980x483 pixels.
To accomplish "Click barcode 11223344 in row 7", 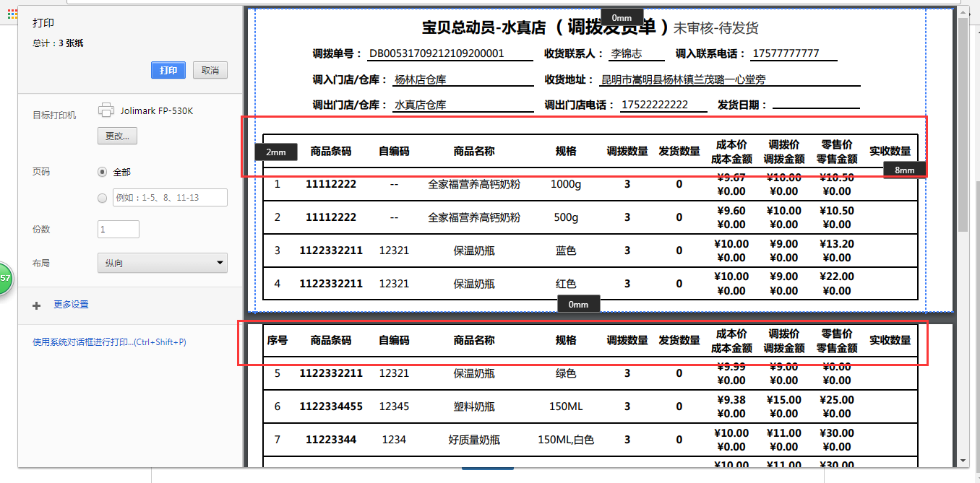I will (331, 440).
